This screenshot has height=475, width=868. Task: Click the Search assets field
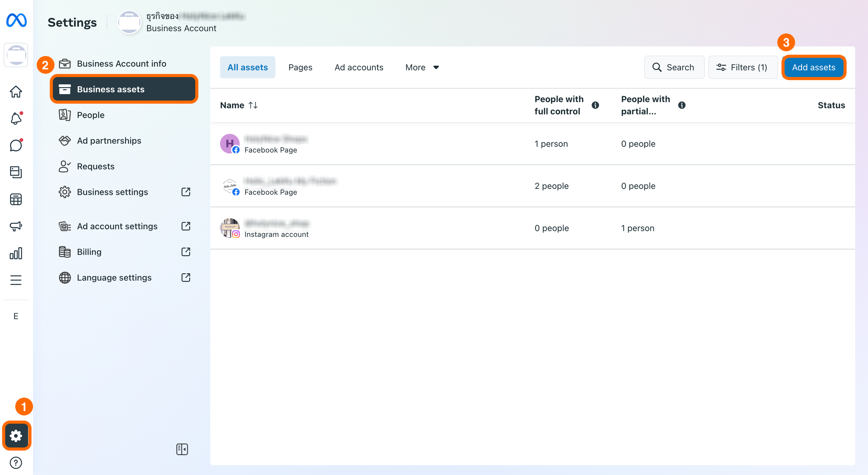point(674,67)
